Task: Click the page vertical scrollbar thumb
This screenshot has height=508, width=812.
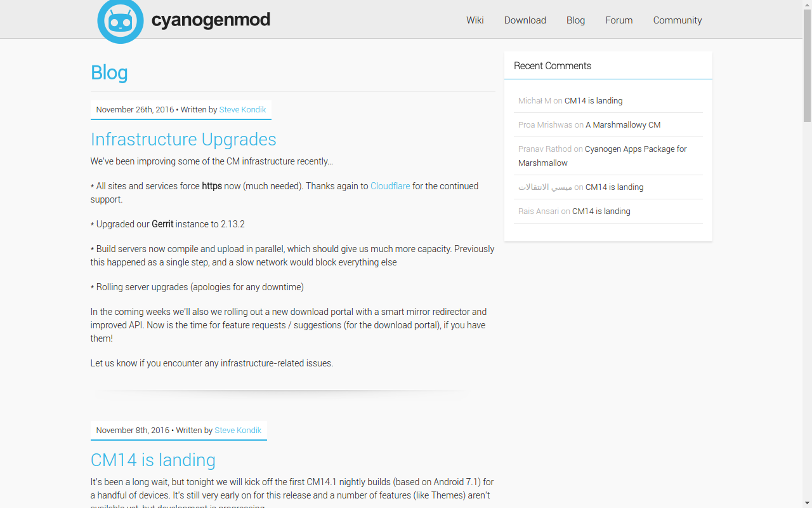Action: point(807,65)
